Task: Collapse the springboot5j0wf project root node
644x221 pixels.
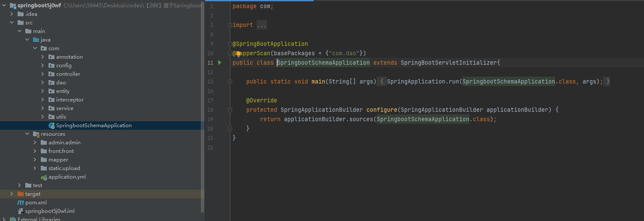Action: pos(4,6)
